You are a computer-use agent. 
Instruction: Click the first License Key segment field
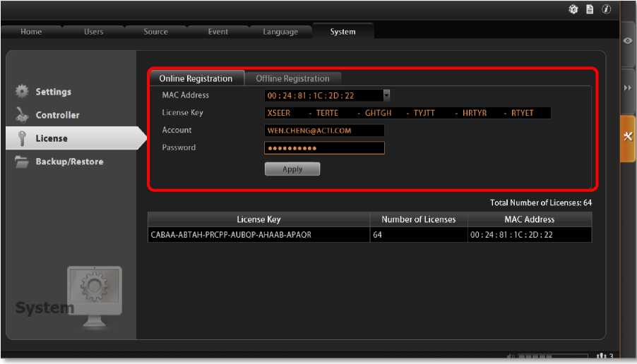(x=280, y=113)
